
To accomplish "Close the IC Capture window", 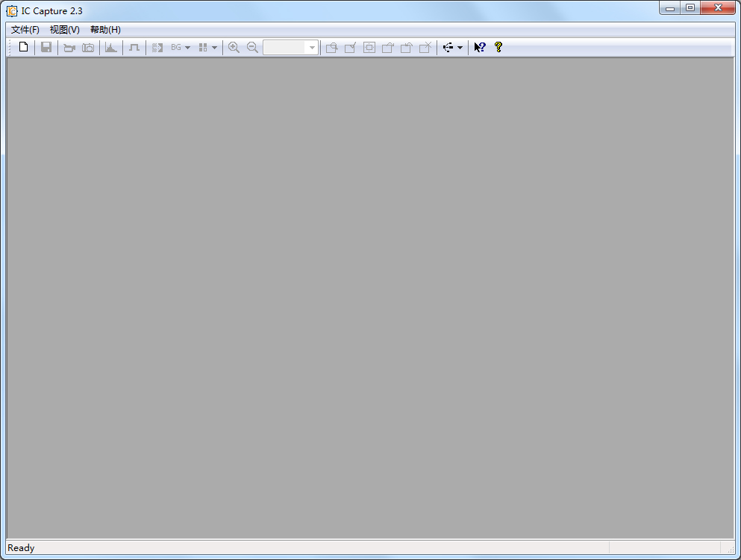I will [718, 8].
